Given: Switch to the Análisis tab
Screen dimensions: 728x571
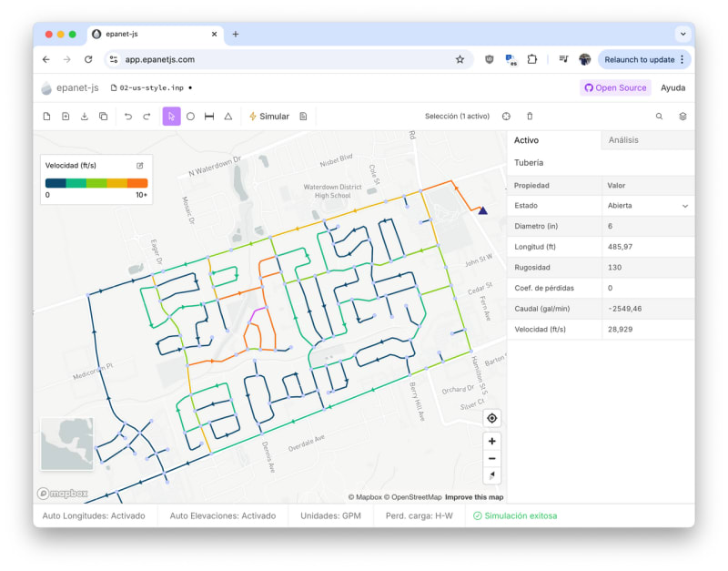Looking at the screenshot, I should pos(623,140).
